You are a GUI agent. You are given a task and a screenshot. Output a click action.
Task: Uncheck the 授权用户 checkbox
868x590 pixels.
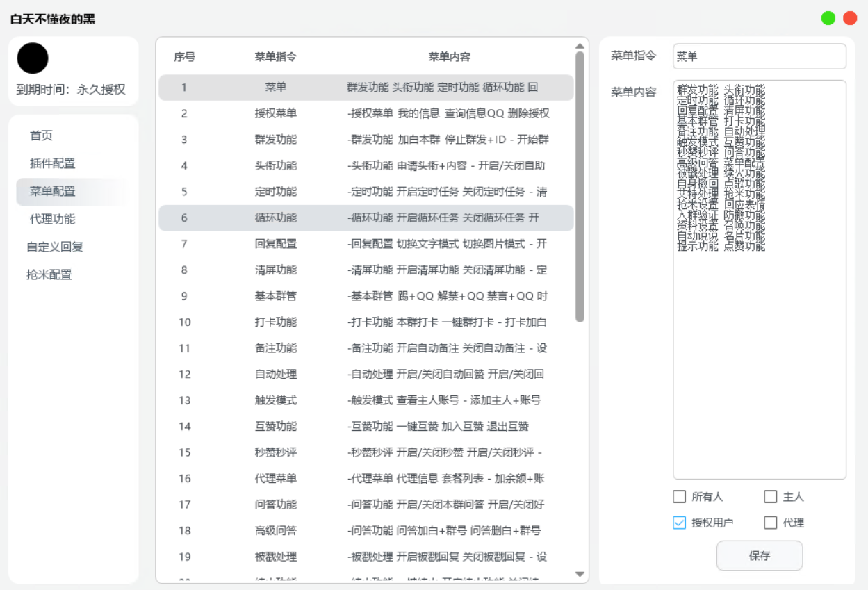coord(680,523)
